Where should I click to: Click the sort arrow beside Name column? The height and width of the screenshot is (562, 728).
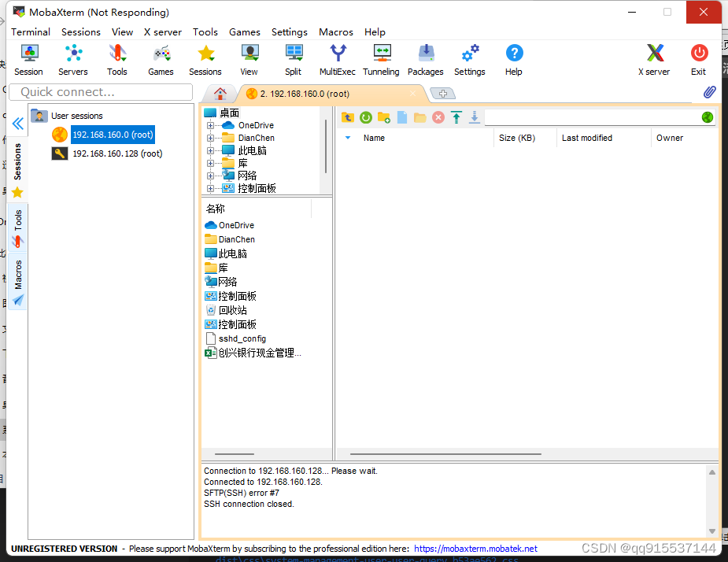(x=348, y=138)
